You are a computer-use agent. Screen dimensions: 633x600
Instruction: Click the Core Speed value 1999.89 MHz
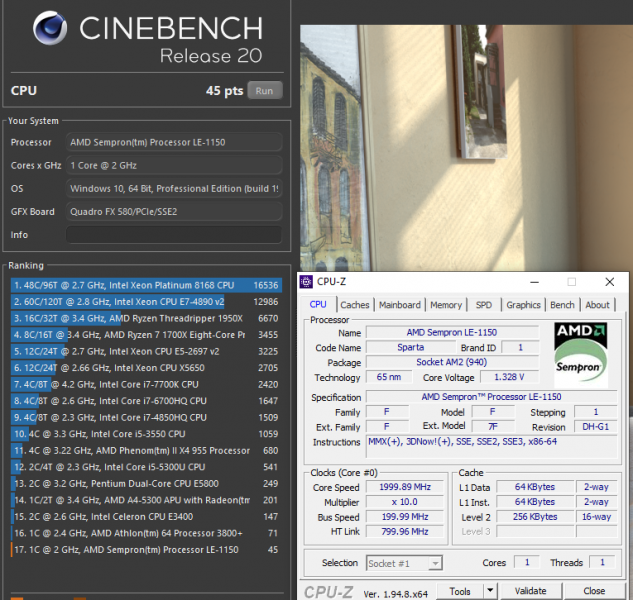pos(405,487)
